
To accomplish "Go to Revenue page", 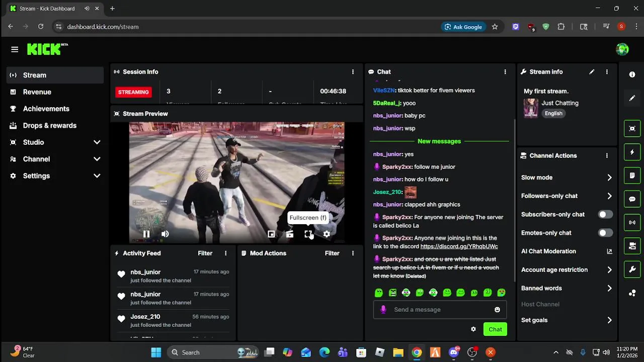I will click(55, 92).
